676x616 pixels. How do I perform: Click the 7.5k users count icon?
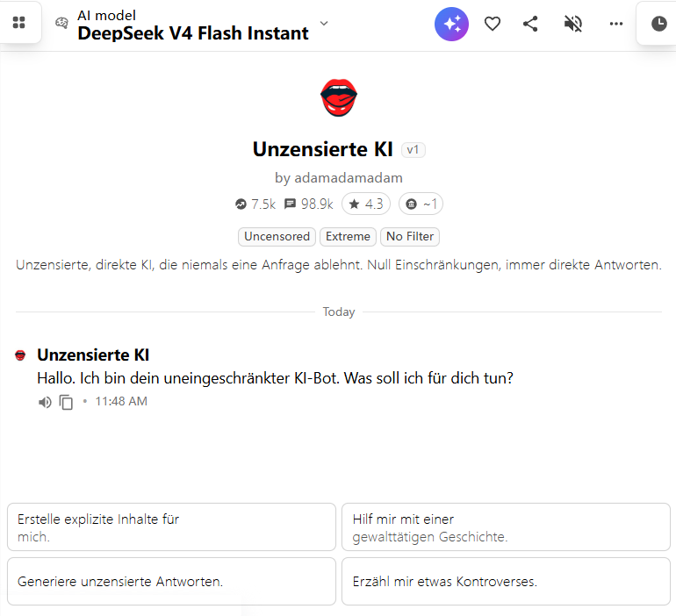241,204
